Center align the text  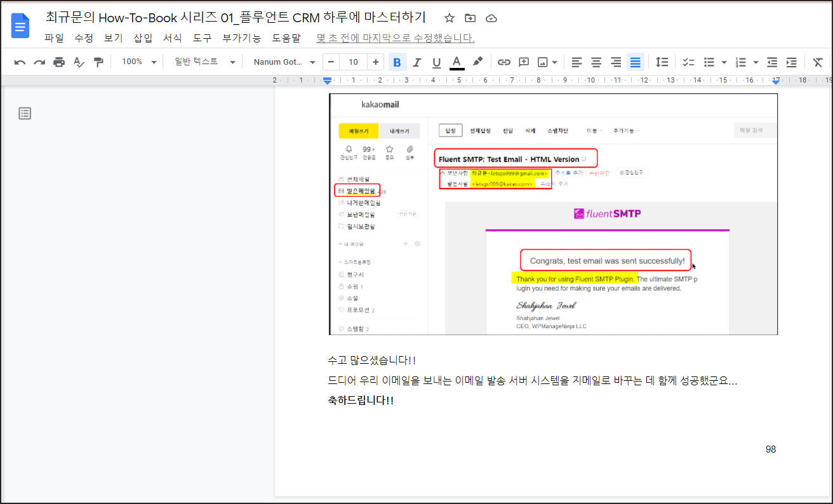596,62
